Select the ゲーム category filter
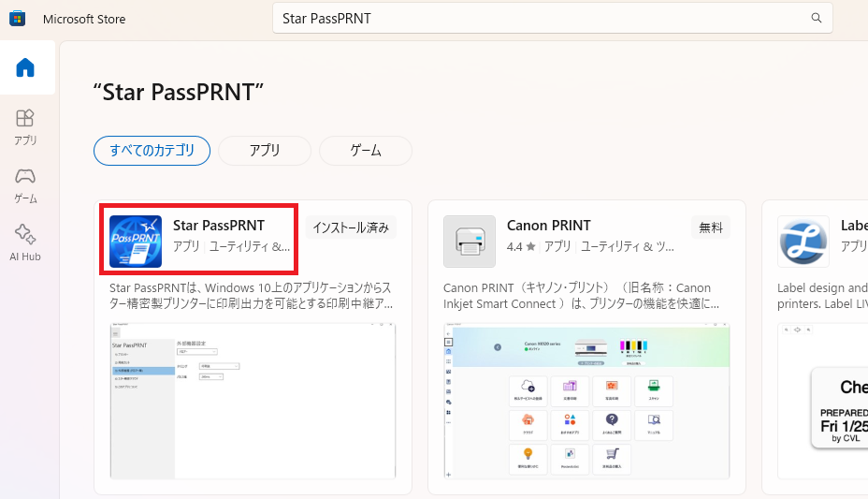 [x=366, y=150]
